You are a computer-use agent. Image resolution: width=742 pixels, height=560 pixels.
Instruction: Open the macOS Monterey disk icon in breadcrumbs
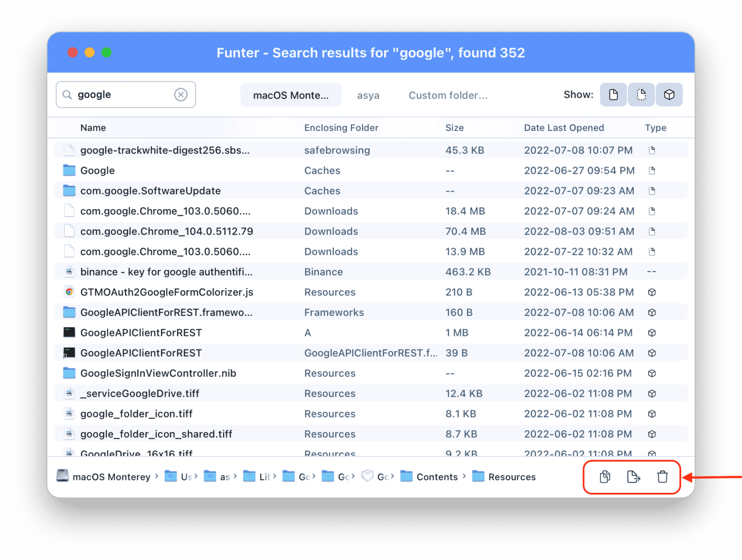click(62, 476)
